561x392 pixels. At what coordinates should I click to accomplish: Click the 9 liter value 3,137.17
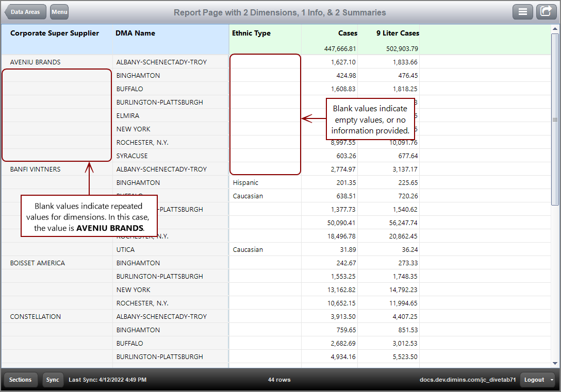(x=405, y=169)
